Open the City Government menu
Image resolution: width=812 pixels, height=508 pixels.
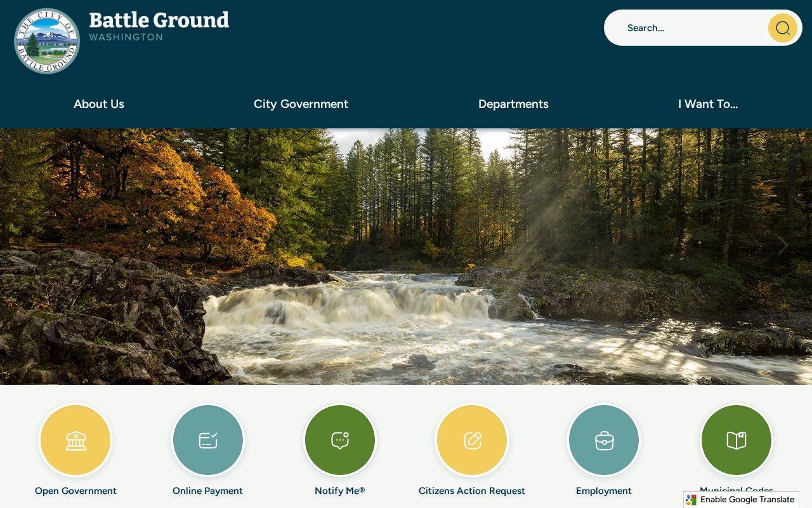pyautogui.click(x=301, y=104)
